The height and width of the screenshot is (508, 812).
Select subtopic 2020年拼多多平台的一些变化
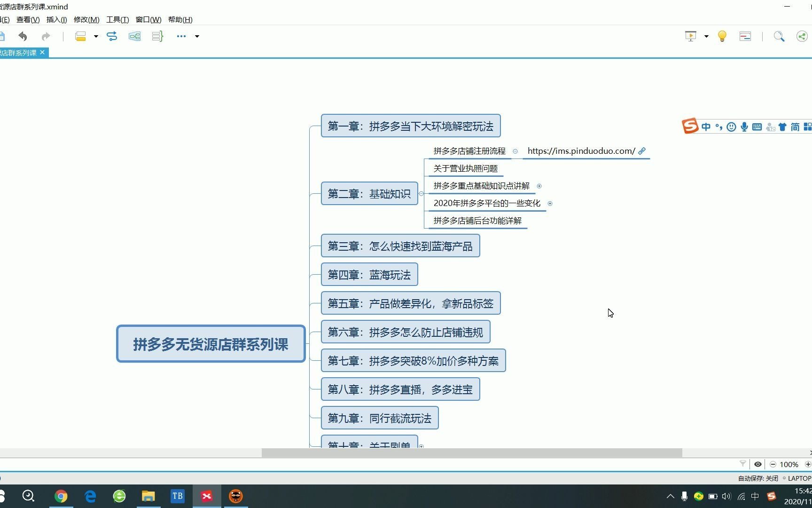pos(487,203)
